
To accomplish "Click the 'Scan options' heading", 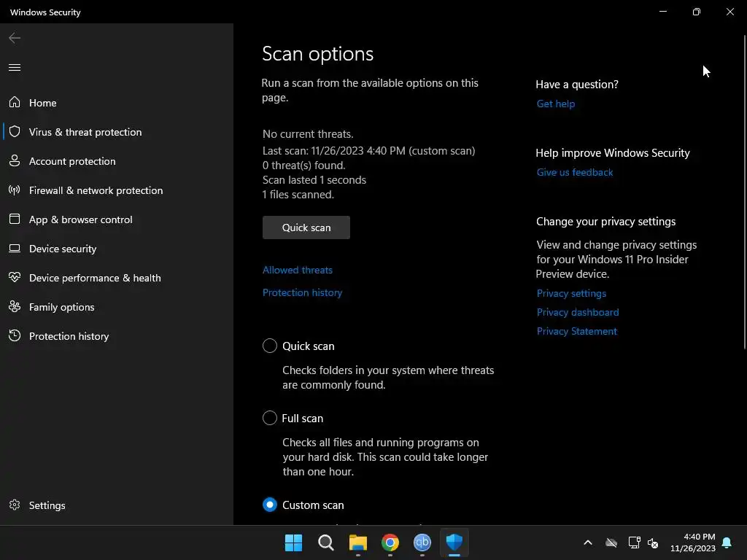I will [318, 54].
